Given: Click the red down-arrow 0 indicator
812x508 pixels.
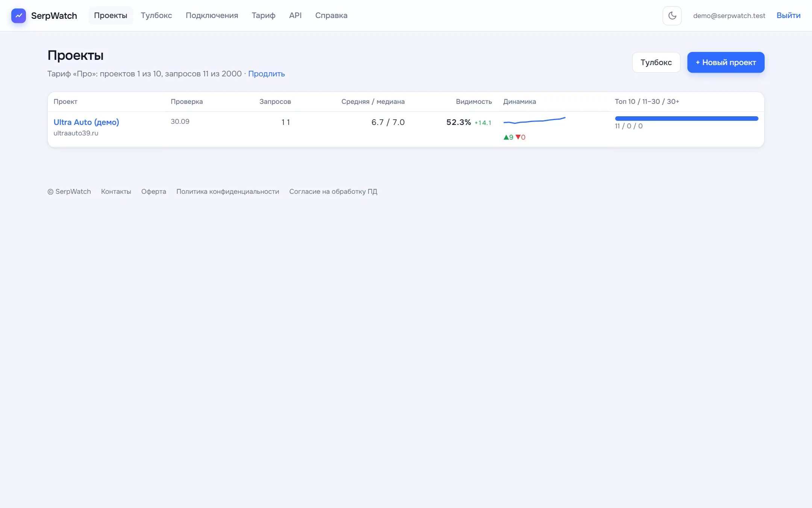Looking at the screenshot, I should click(x=521, y=137).
